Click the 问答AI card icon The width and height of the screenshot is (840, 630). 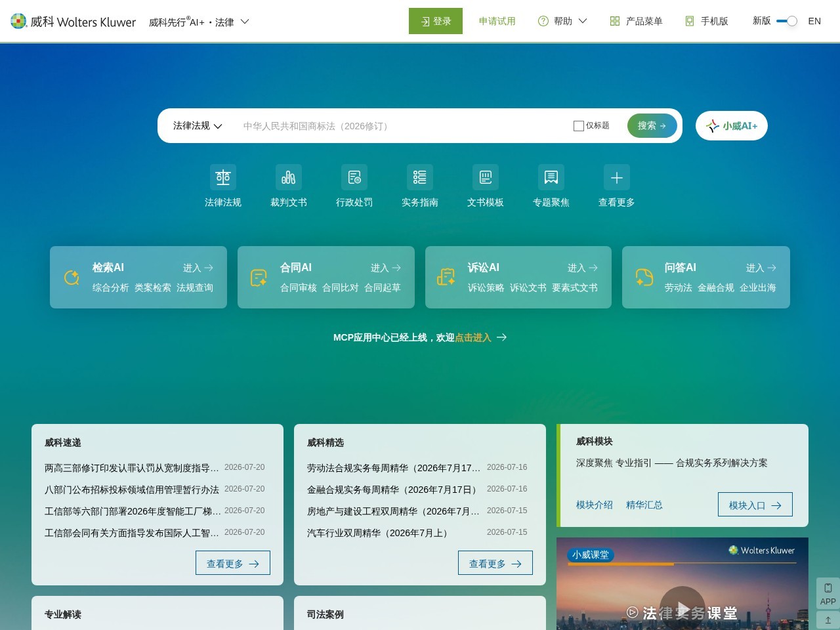tap(644, 278)
